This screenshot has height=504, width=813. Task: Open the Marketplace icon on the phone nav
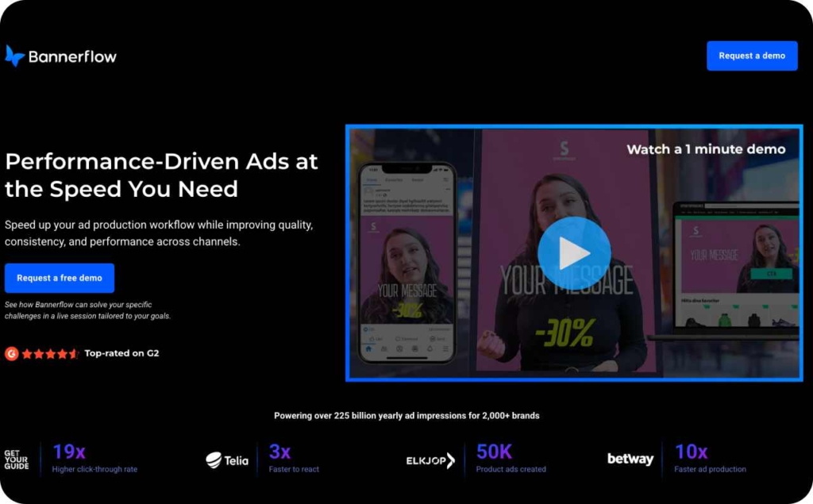(x=414, y=348)
